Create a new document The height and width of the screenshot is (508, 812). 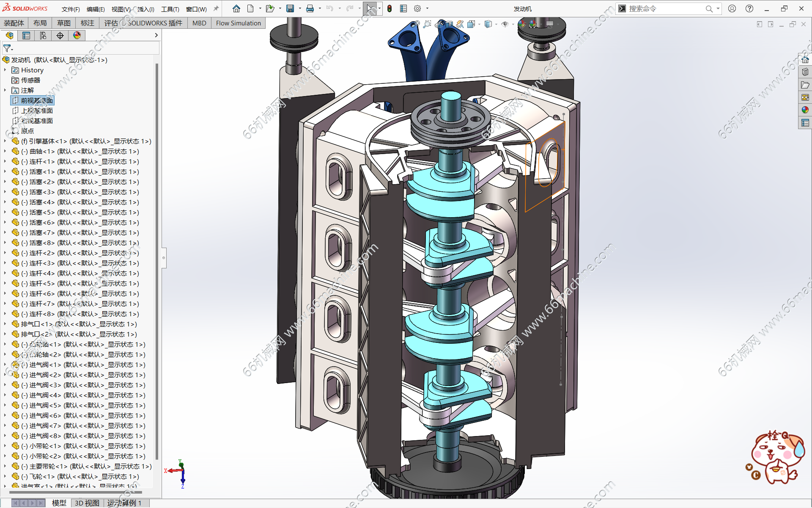(250, 8)
